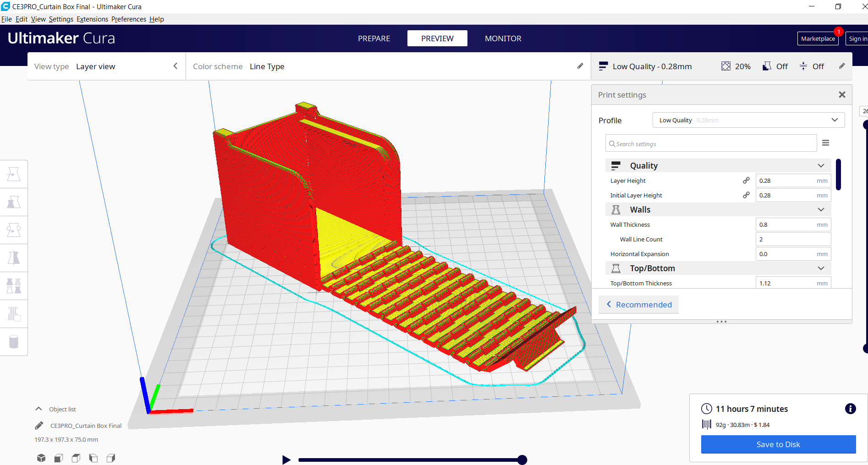Switch to the MONITOR stage
Image resolution: width=868 pixels, height=465 pixels.
[x=503, y=38]
